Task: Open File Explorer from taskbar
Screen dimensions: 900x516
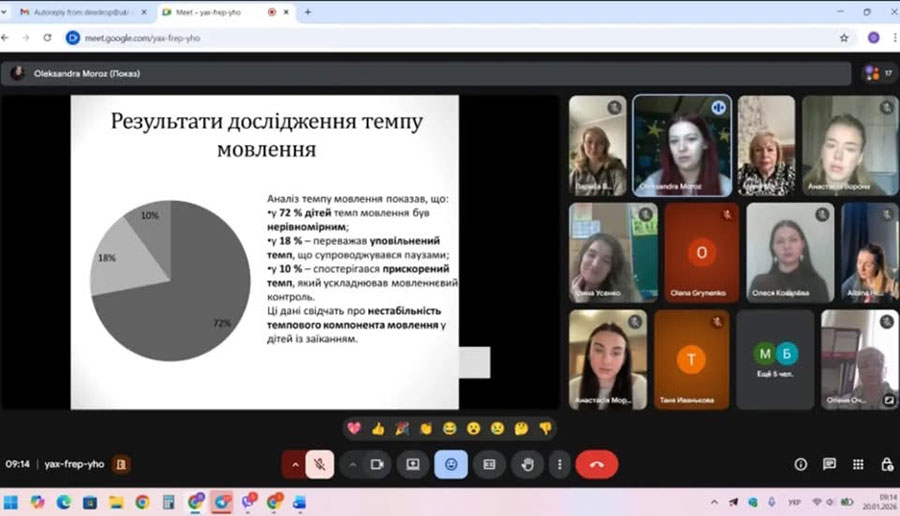Action: pyautogui.click(x=117, y=503)
